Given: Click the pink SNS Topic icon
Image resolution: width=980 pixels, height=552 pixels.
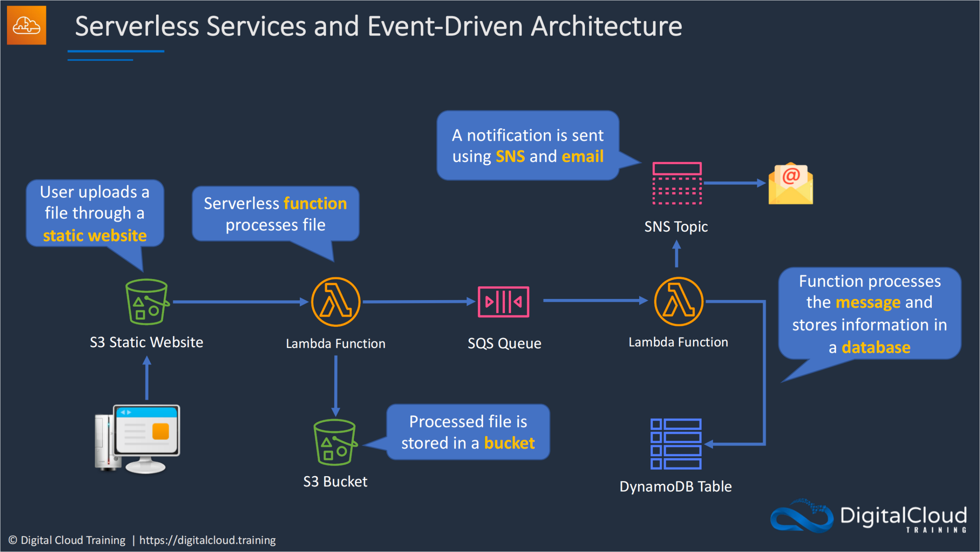Looking at the screenshot, I should point(677,183).
